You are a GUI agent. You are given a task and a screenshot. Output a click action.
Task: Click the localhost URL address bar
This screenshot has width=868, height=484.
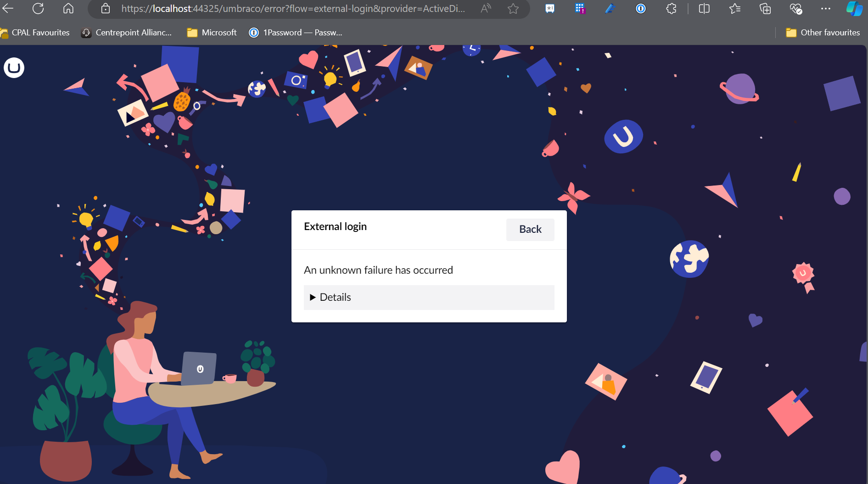click(293, 8)
